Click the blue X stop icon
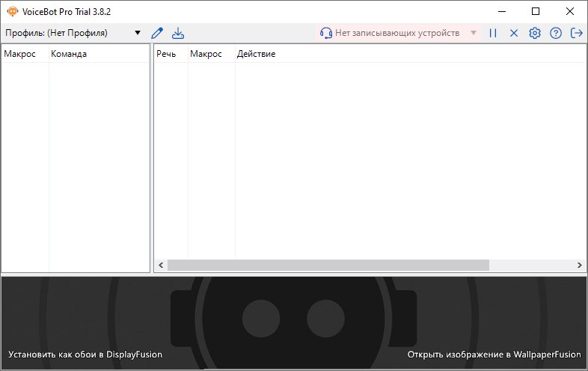588x371 pixels. (x=514, y=33)
